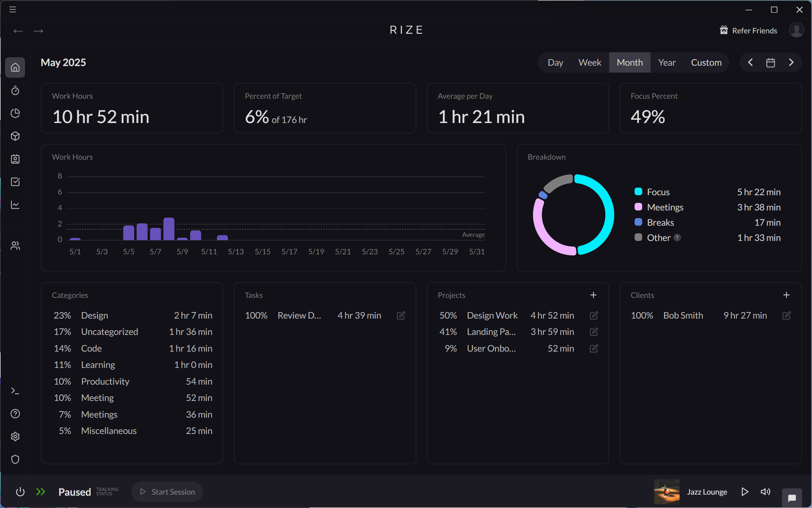View analytics via the line chart icon
The width and height of the screenshot is (812, 508).
tap(15, 204)
